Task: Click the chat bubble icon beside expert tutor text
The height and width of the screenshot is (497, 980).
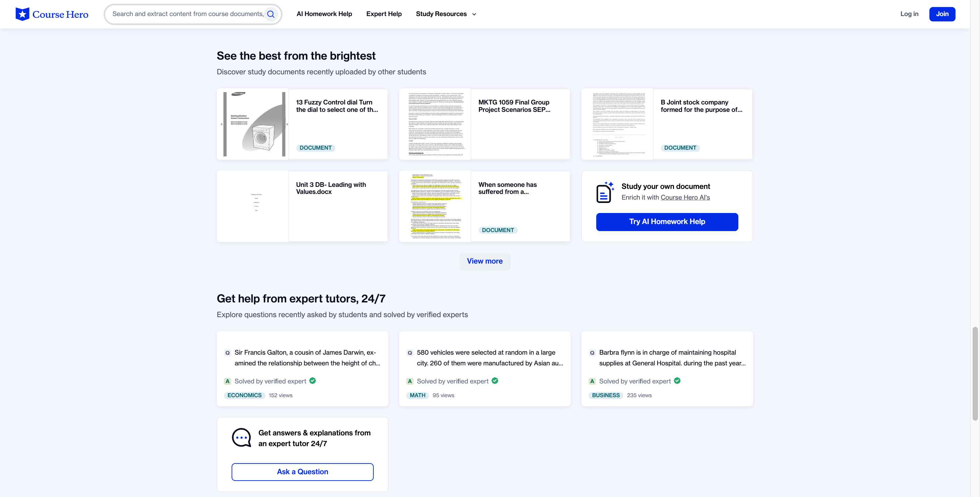Action: [x=242, y=438]
